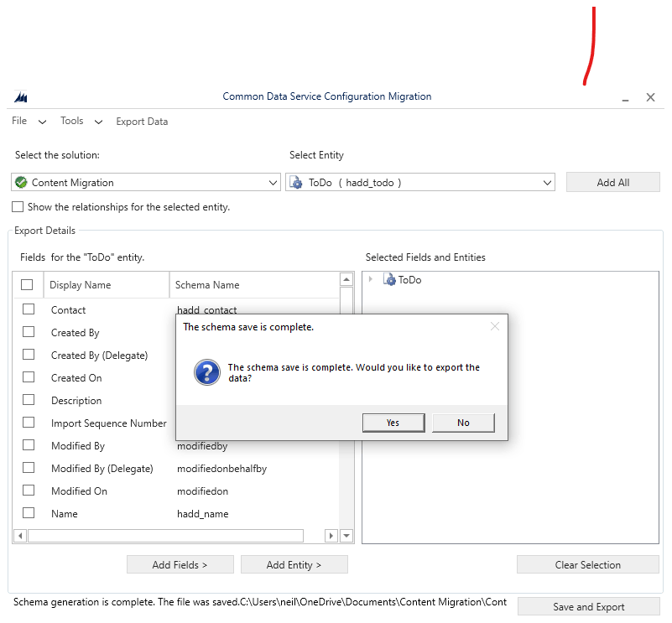Click the Export Data menu item
This screenshot has height=623, width=672.
click(142, 122)
